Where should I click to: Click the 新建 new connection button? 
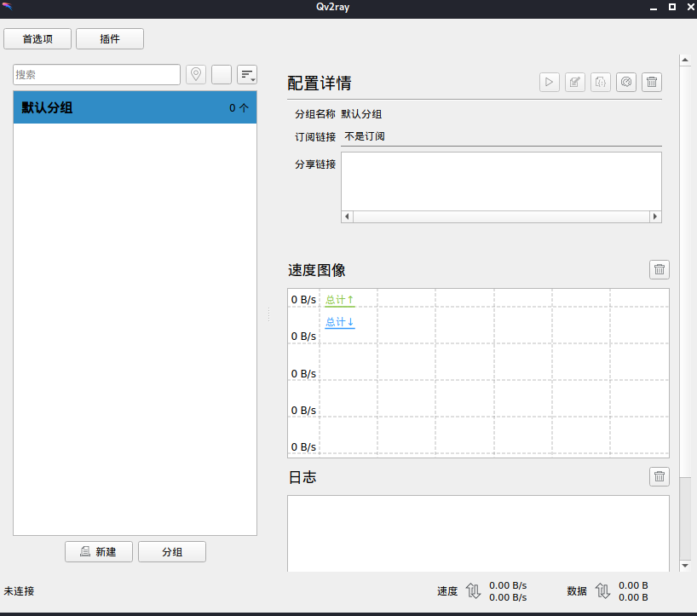pos(99,552)
